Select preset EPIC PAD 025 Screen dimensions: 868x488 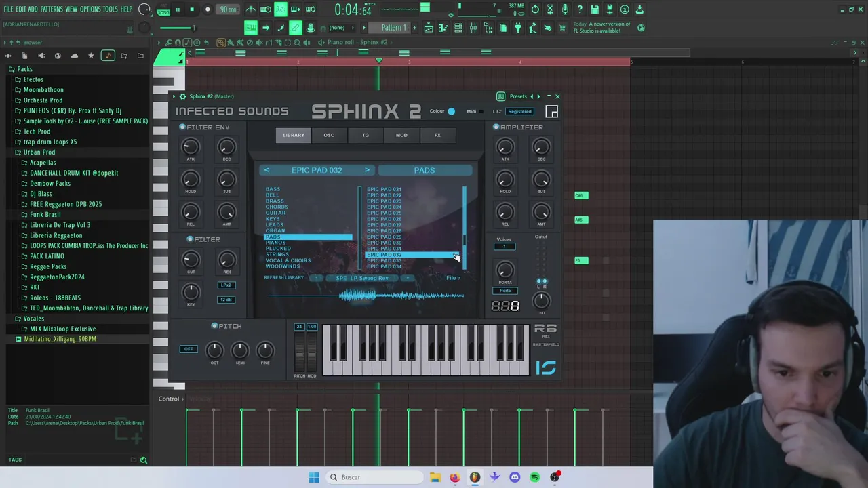(384, 213)
